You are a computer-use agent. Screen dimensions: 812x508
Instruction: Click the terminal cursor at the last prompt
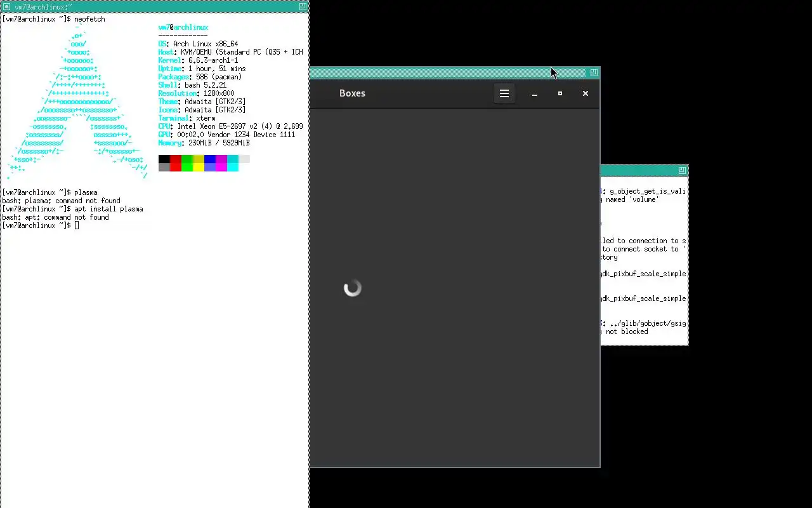(x=76, y=225)
